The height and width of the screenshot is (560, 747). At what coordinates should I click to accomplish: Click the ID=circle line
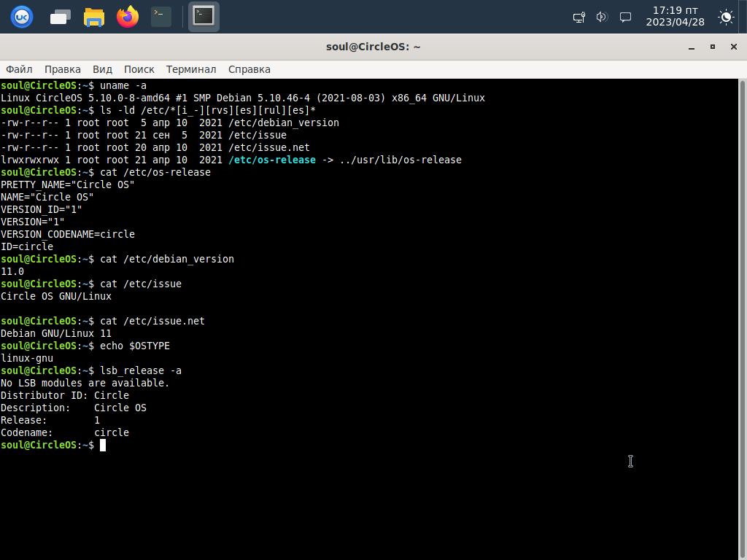(27, 246)
